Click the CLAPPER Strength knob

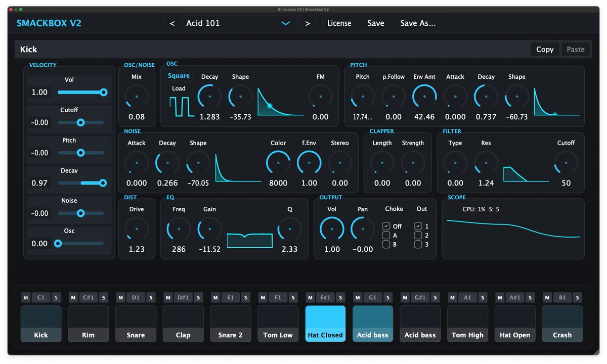(x=413, y=162)
